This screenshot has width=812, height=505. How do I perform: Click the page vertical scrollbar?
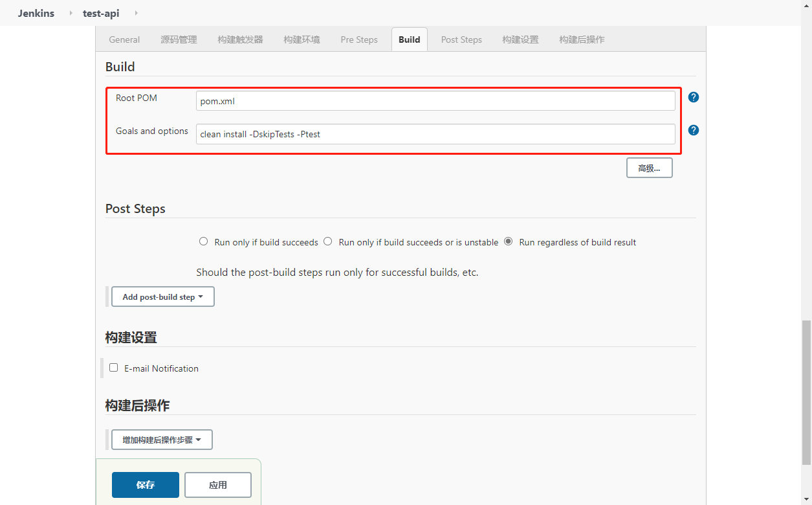pyautogui.click(x=806, y=392)
